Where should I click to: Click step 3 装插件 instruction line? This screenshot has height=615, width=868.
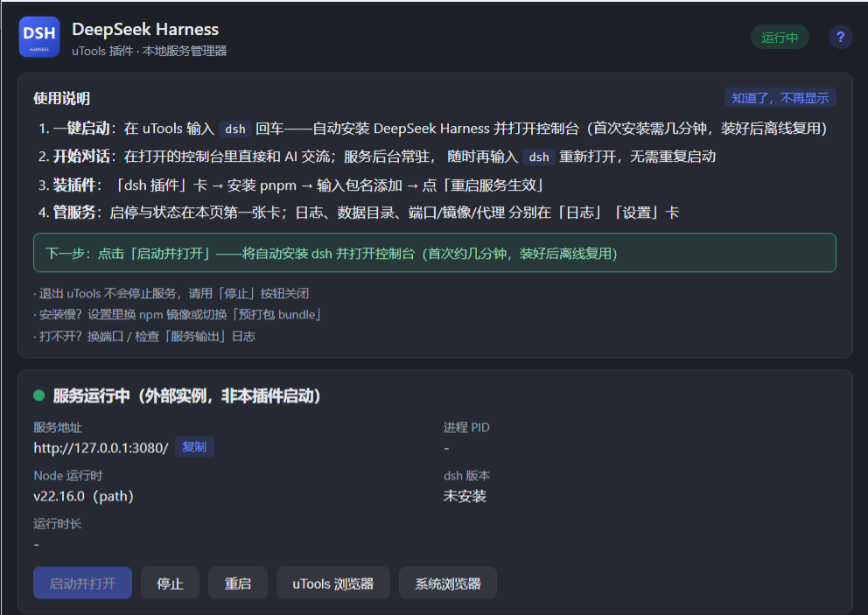click(x=291, y=185)
